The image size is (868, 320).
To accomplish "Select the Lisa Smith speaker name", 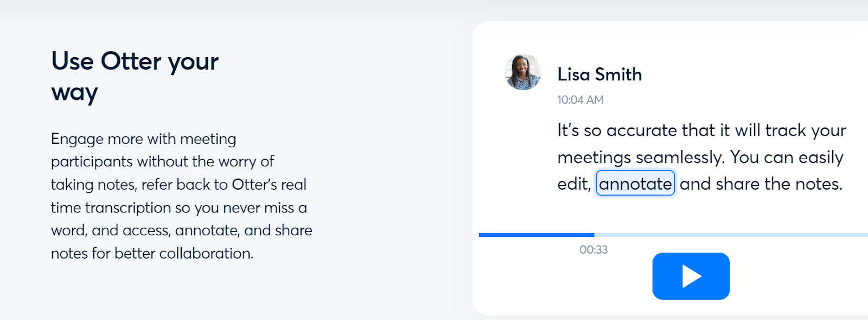I will (599, 74).
